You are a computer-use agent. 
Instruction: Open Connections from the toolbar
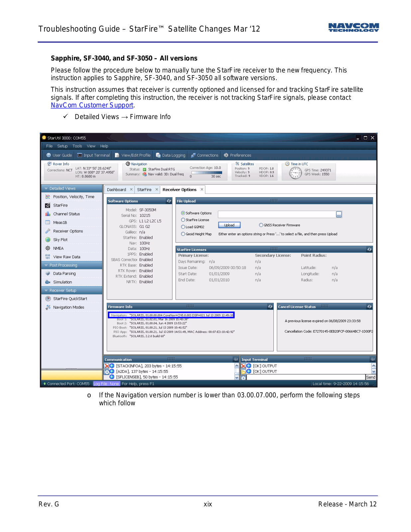tap(205, 155)
